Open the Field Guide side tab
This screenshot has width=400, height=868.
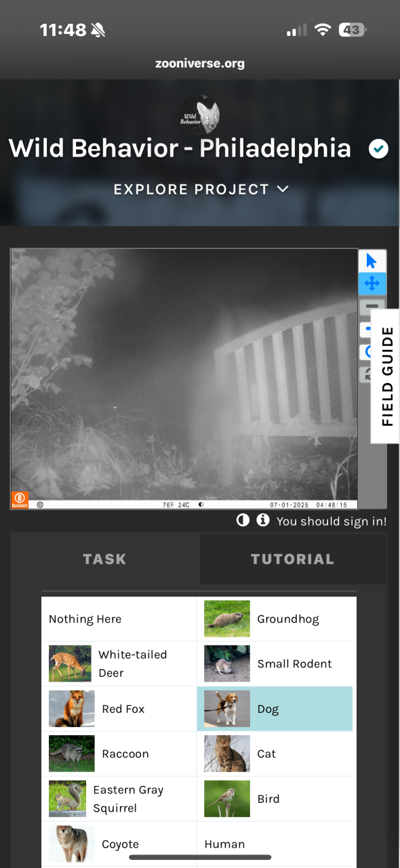pyautogui.click(x=386, y=376)
